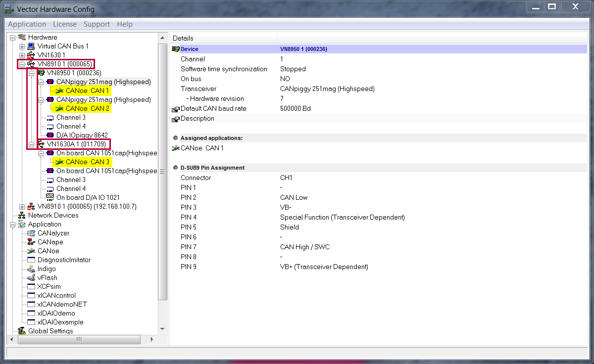Expand the Virtual CAN Bus 1 node
Viewport: 594px width, 364px height.
pyautogui.click(x=22, y=46)
